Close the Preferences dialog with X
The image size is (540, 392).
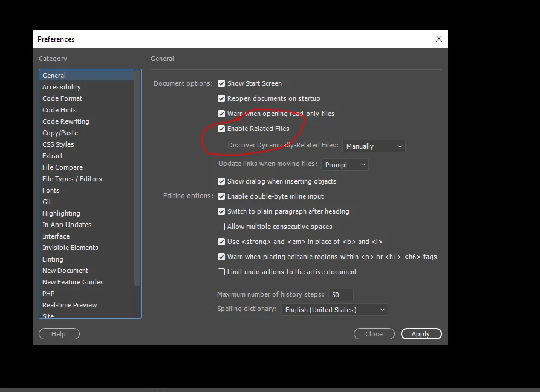tap(439, 39)
